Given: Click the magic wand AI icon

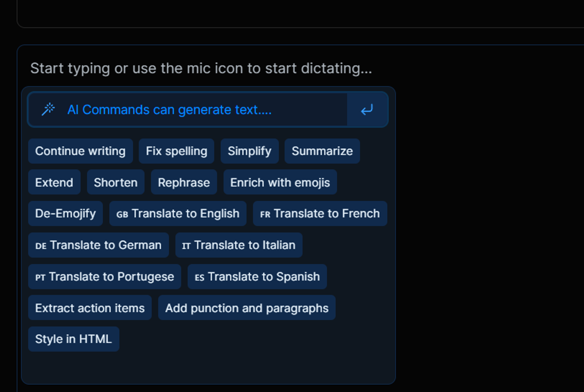Looking at the screenshot, I should pos(48,110).
